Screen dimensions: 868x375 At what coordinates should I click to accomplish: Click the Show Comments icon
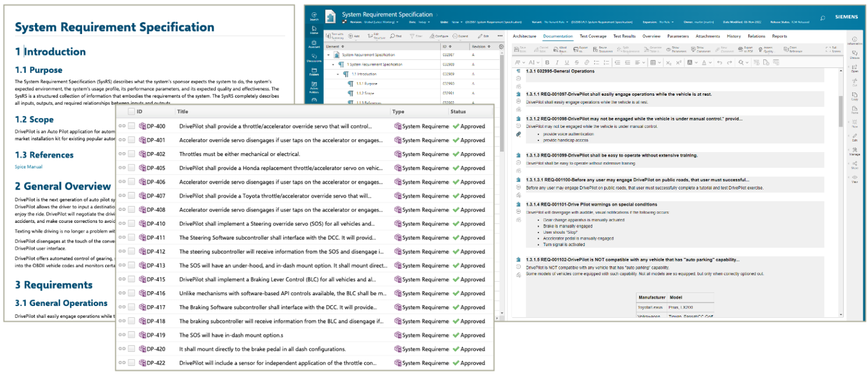point(701,49)
